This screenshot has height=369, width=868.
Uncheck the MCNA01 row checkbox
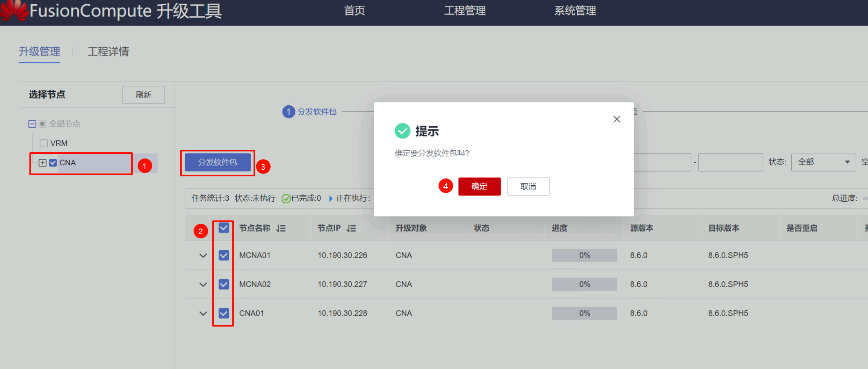(224, 256)
